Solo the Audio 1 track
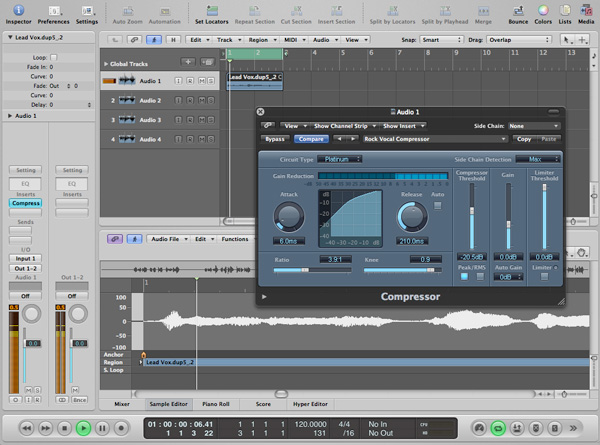Image resolution: width=600 pixels, height=445 pixels. [210, 81]
